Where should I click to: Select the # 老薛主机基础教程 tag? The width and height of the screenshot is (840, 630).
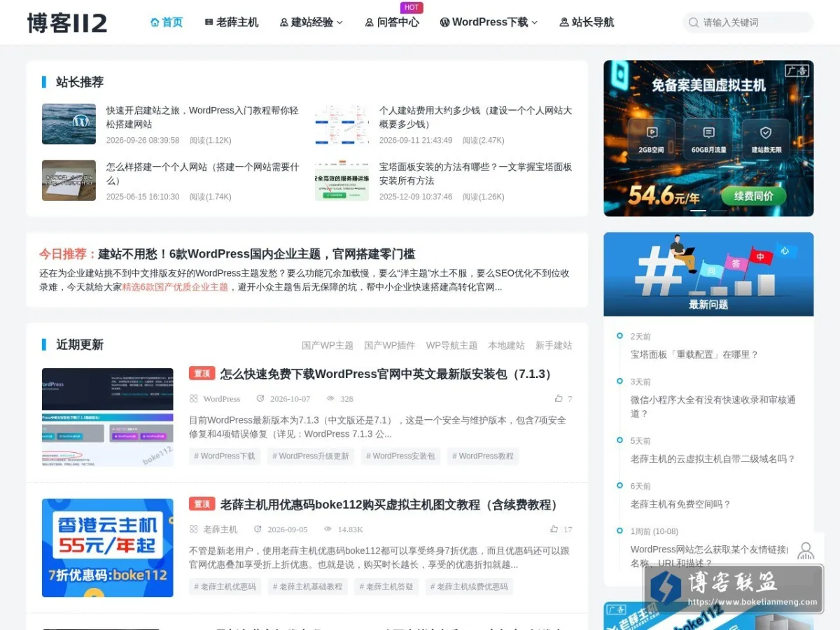click(x=308, y=587)
